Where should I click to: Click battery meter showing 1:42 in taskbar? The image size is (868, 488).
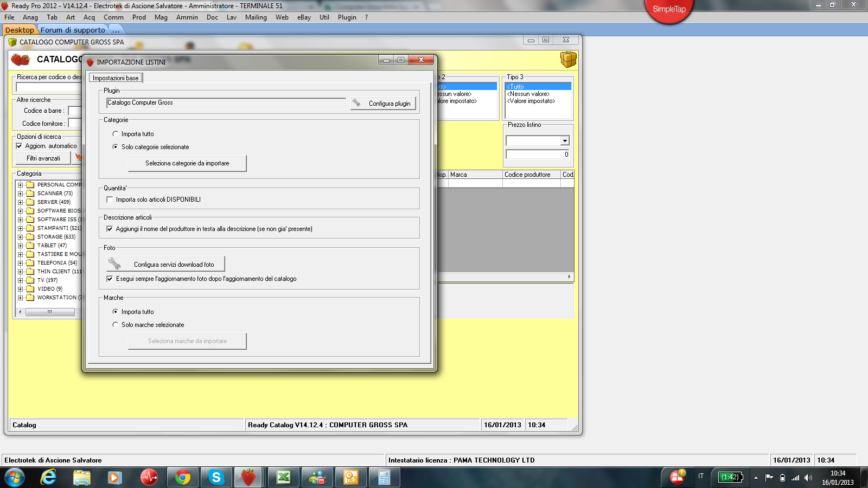click(730, 477)
